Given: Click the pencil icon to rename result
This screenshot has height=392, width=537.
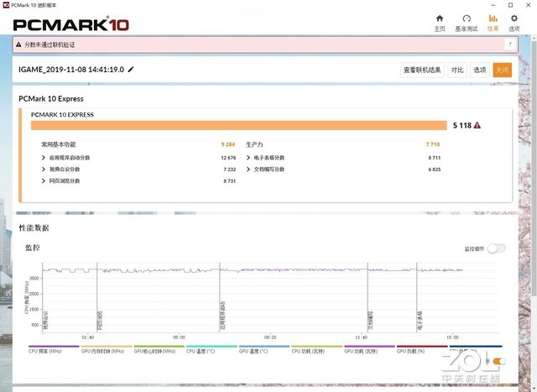Looking at the screenshot, I should pos(131,70).
